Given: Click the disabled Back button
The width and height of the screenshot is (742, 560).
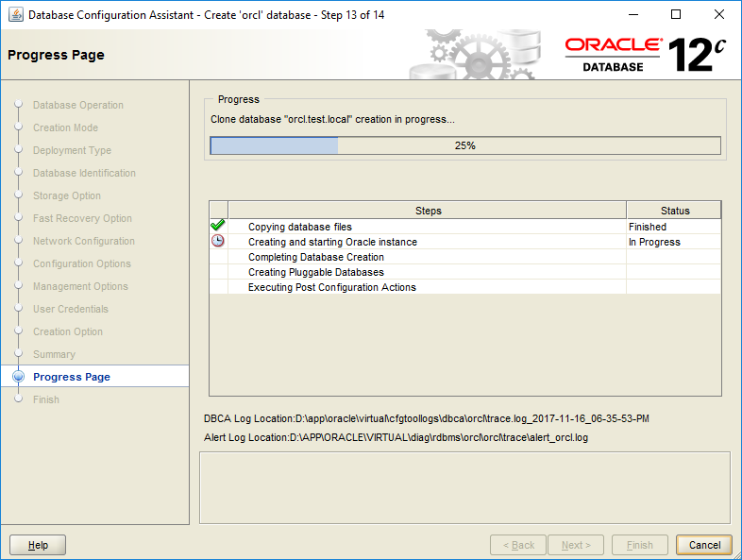Looking at the screenshot, I should [x=518, y=545].
